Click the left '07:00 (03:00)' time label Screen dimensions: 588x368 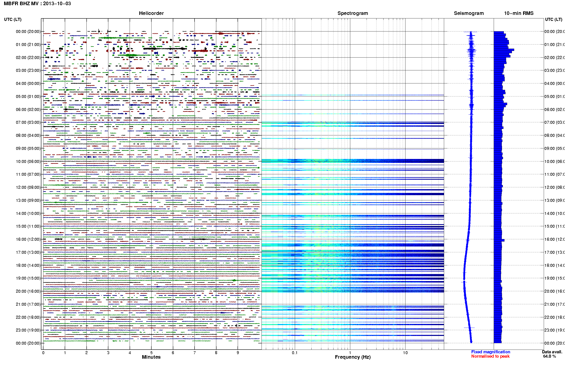pyautogui.click(x=28, y=122)
